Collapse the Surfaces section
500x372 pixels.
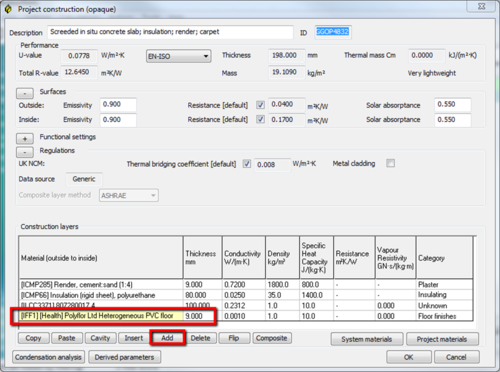(25, 93)
